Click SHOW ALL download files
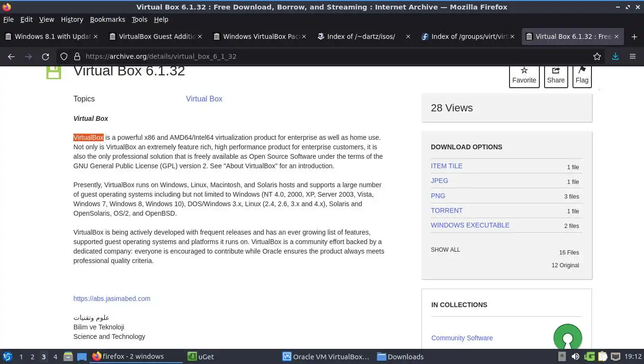644x364 pixels. 446,250
